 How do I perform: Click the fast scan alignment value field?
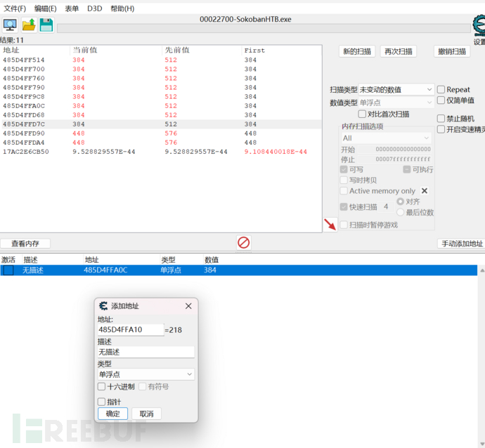click(x=386, y=206)
